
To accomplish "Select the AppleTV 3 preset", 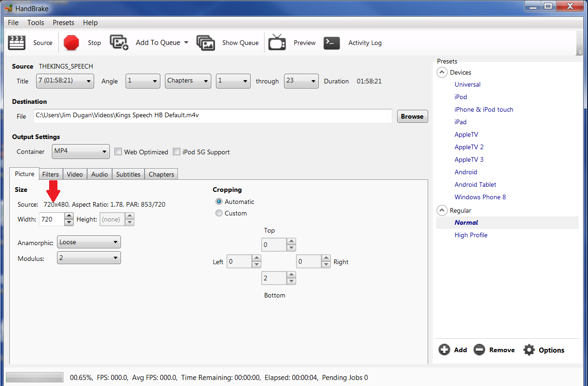I will (469, 159).
